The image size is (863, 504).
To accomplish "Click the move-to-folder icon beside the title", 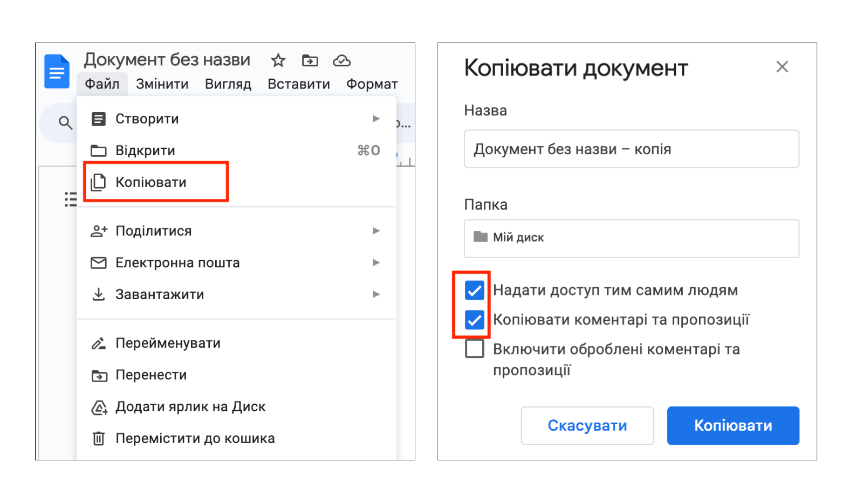I will tap(310, 60).
